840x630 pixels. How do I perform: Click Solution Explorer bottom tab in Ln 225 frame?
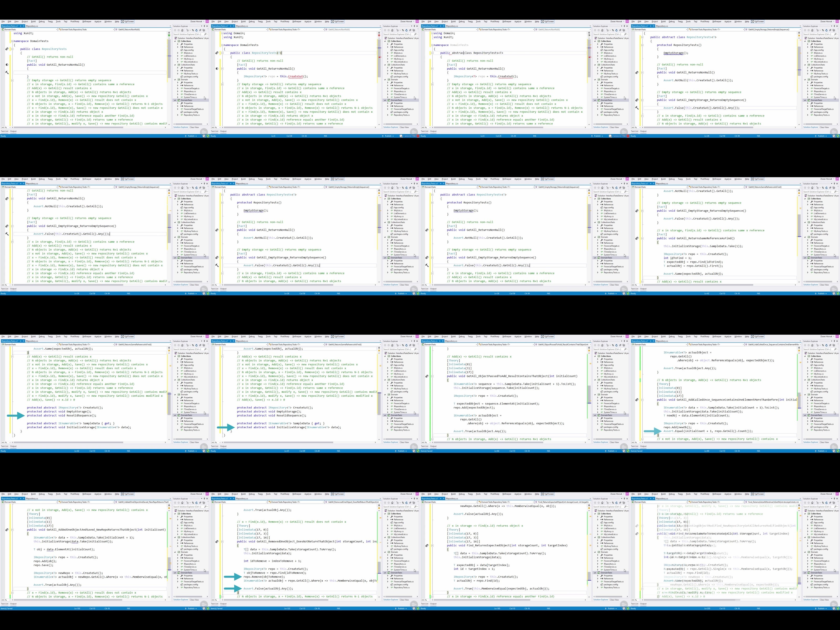[811, 600]
